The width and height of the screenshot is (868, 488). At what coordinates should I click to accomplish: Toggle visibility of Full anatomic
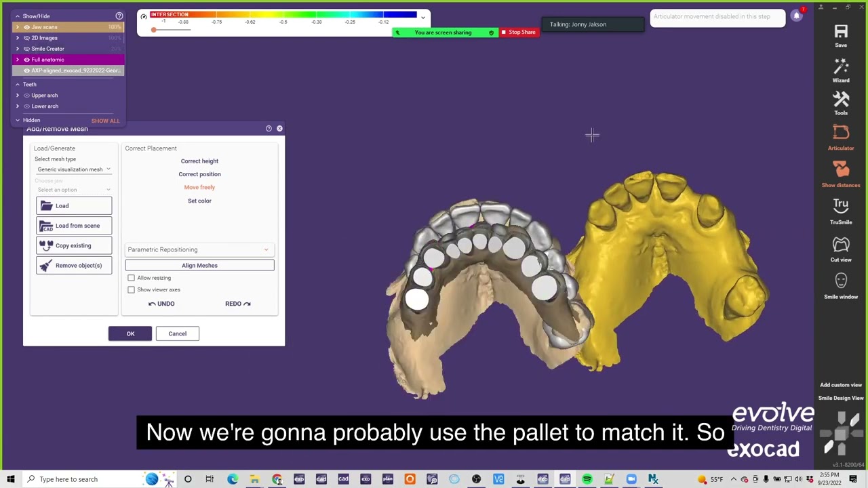[x=26, y=60]
